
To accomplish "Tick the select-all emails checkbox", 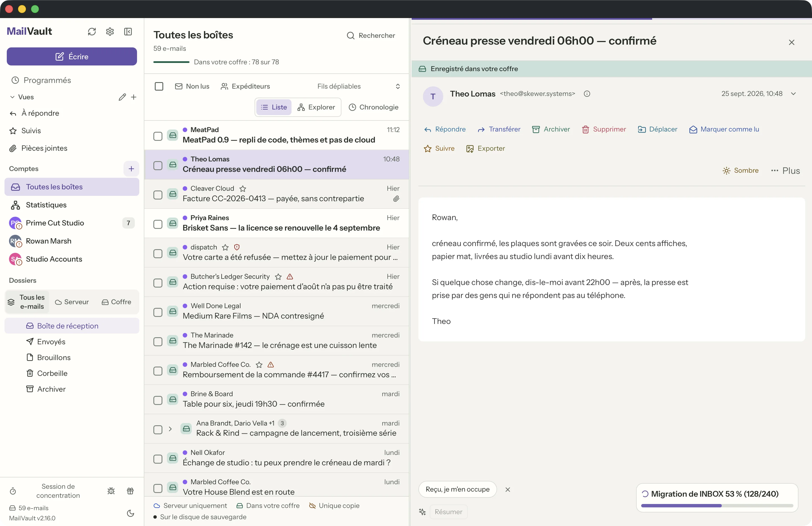I will pyautogui.click(x=159, y=86).
